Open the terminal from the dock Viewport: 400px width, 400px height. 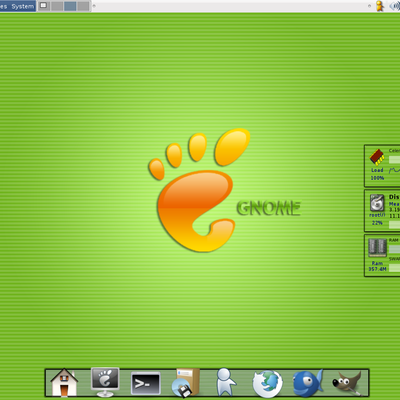(x=146, y=384)
